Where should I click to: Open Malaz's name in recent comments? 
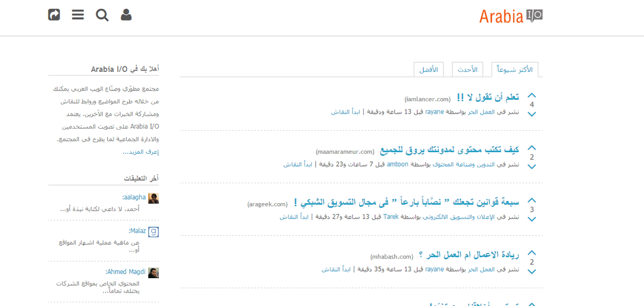(x=137, y=230)
